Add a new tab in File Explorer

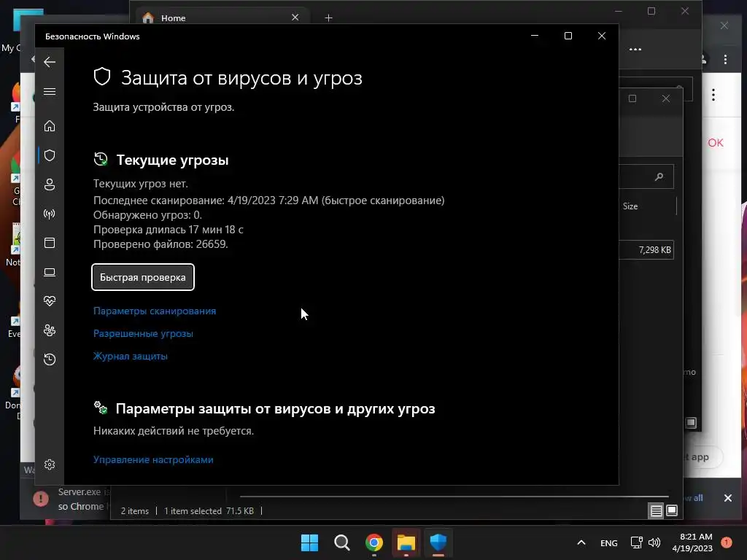[x=328, y=18]
